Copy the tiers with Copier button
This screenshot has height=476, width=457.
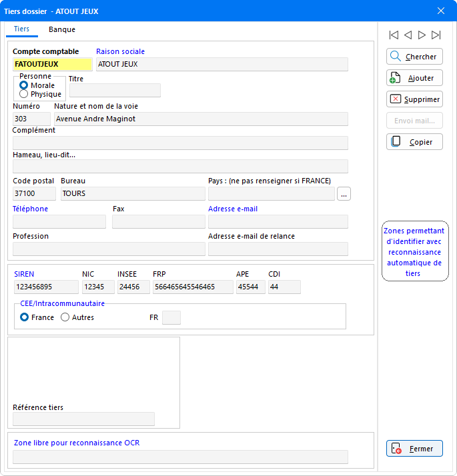click(x=414, y=142)
